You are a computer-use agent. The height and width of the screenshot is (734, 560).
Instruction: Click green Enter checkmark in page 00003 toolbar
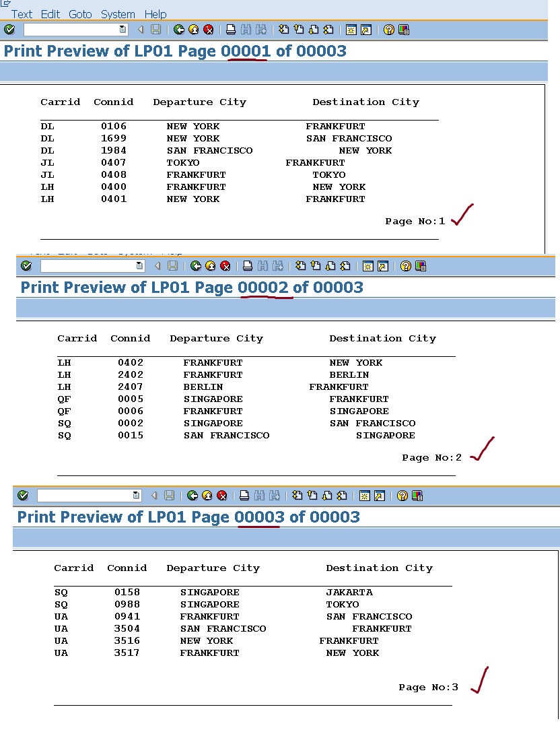point(23,496)
